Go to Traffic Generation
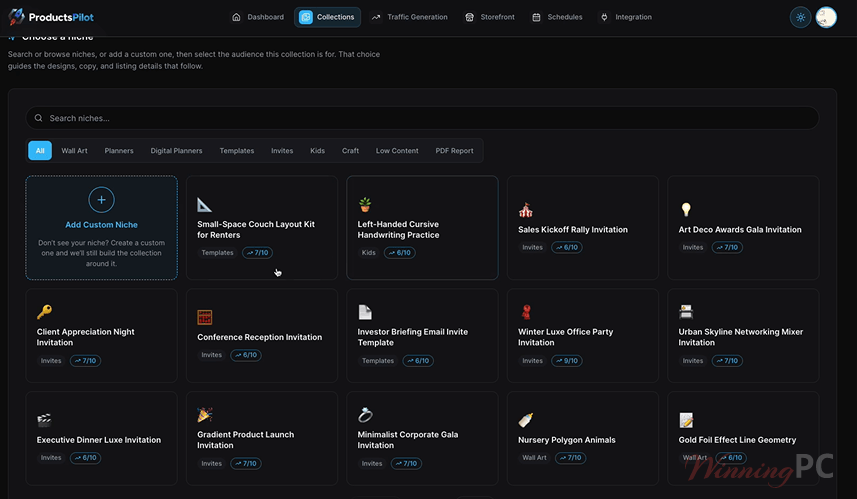Screen dimensions: 857x499 pyautogui.click(x=409, y=17)
